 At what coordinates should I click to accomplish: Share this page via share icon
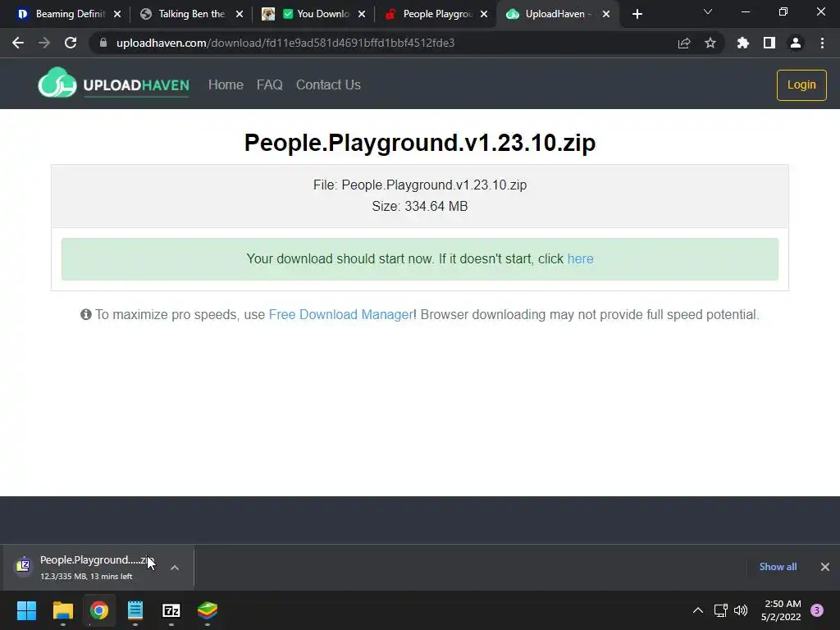684,43
